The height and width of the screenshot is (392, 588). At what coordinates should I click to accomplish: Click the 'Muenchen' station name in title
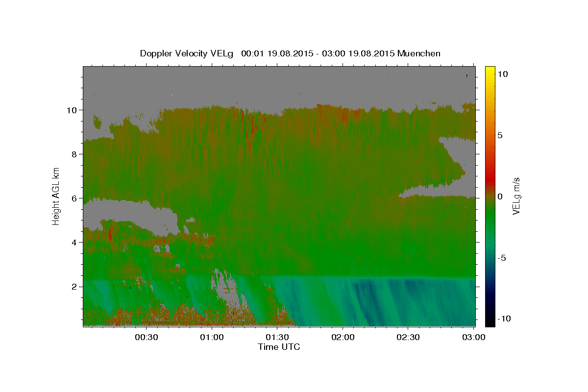pyautogui.click(x=419, y=53)
